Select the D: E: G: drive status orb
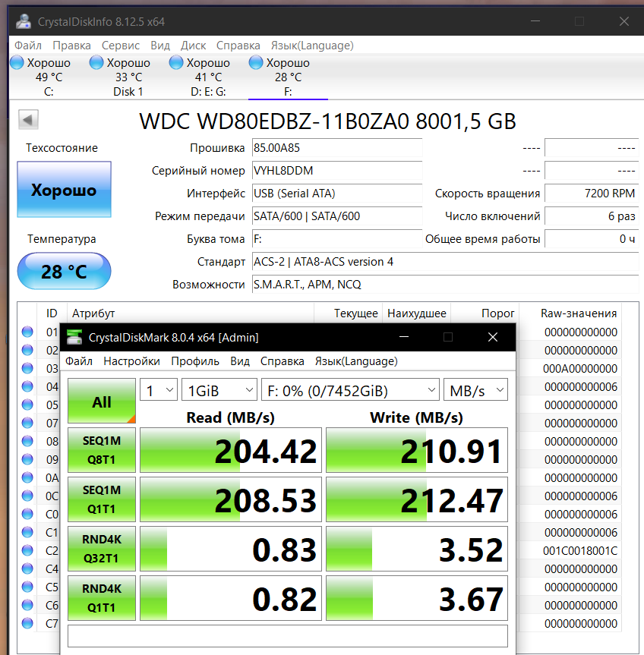This screenshot has height=655, width=644. [176, 62]
